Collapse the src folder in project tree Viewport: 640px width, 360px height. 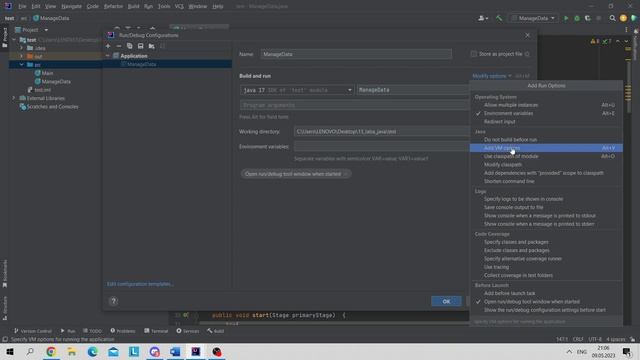[x=22, y=64]
